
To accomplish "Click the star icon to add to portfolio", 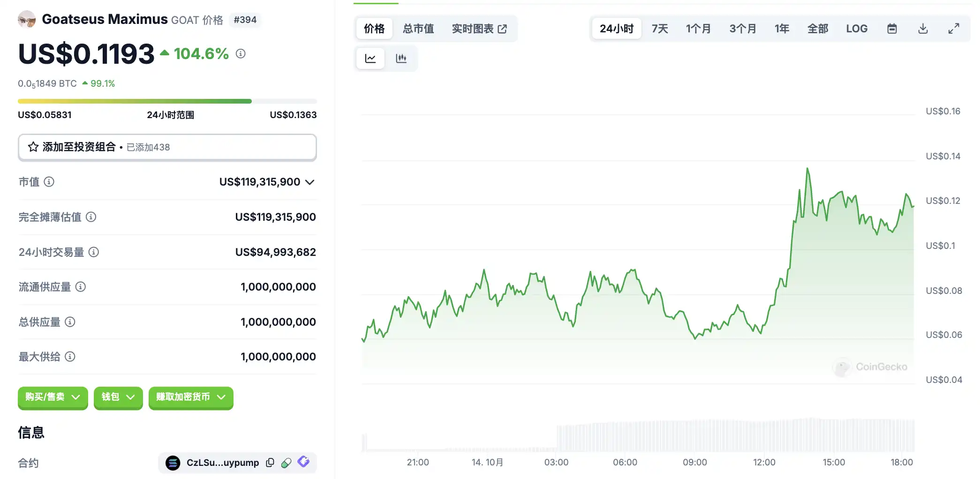I will click(x=33, y=147).
